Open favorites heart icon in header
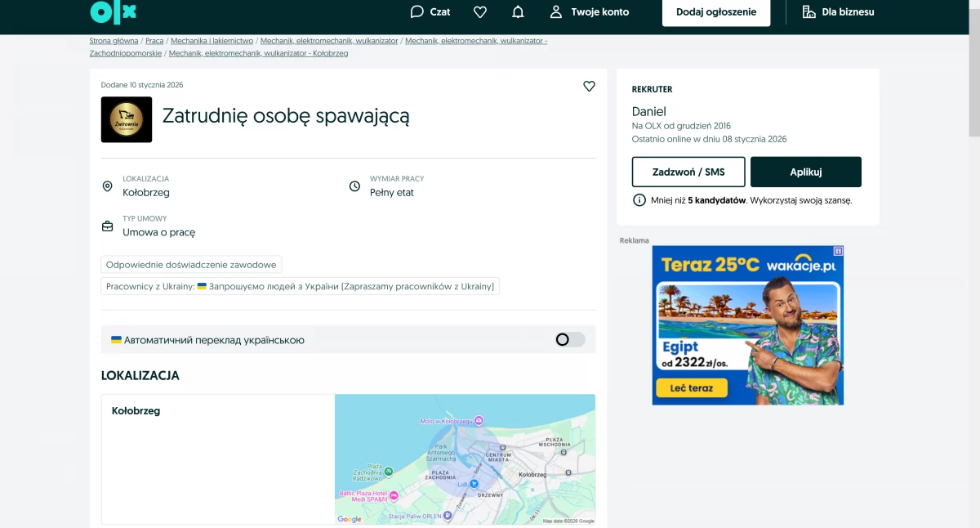Viewport: 980px width, 528px height. [x=480, y=11]
